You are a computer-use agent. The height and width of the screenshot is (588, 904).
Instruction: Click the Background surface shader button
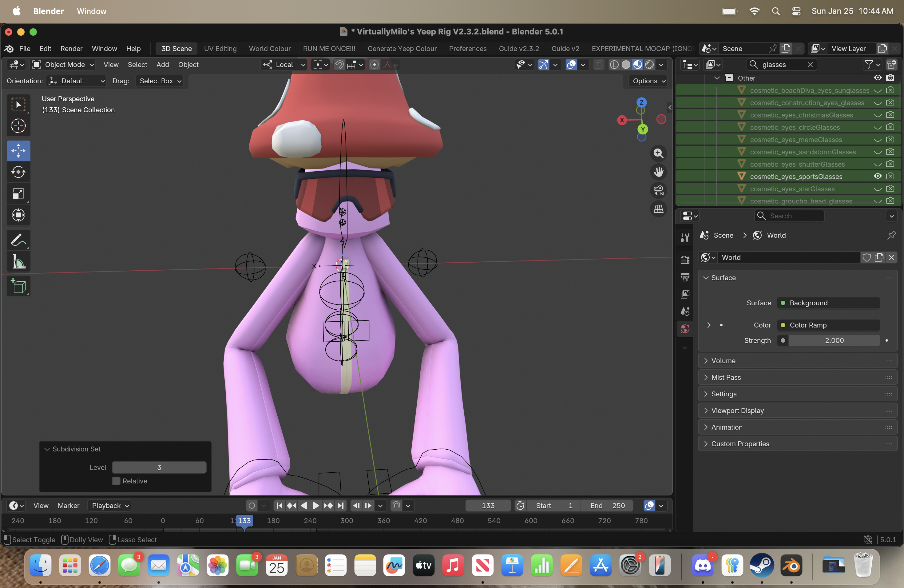[x=829, y=303]
